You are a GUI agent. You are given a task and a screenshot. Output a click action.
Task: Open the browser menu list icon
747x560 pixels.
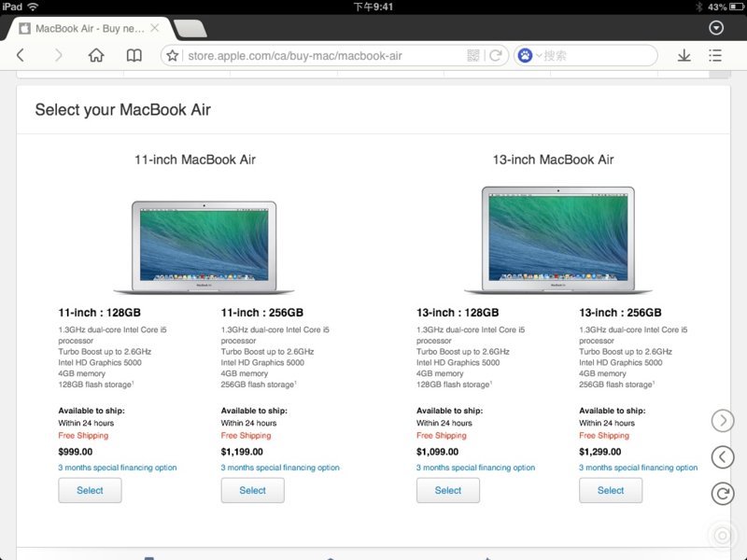(716, 56)
